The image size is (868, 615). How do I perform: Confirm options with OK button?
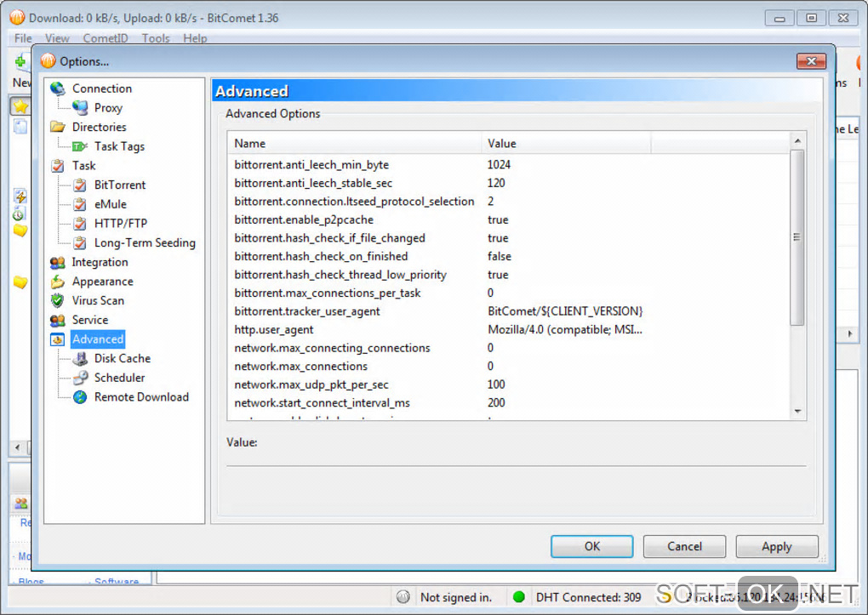pyautogui.click(x=591, y=546)
